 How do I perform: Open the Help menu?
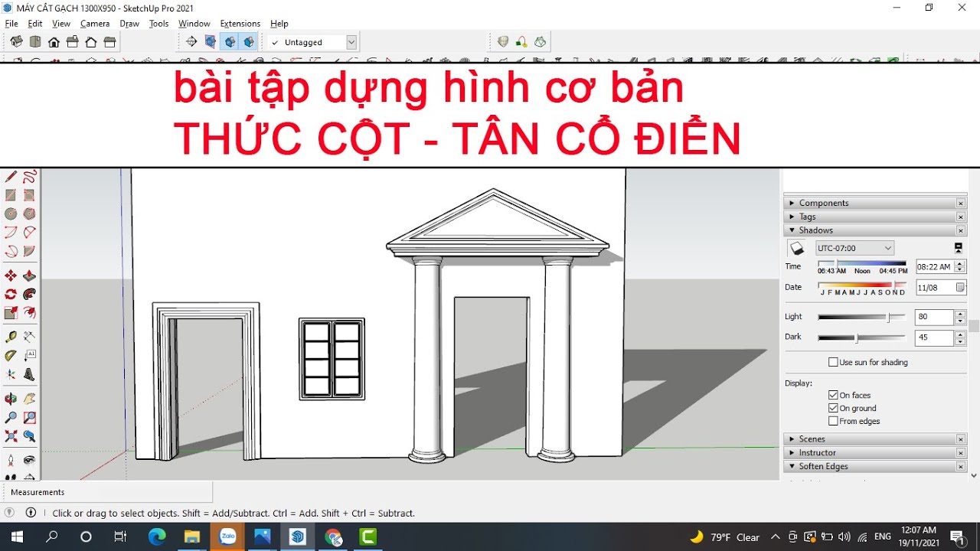[x=279, y=24]
